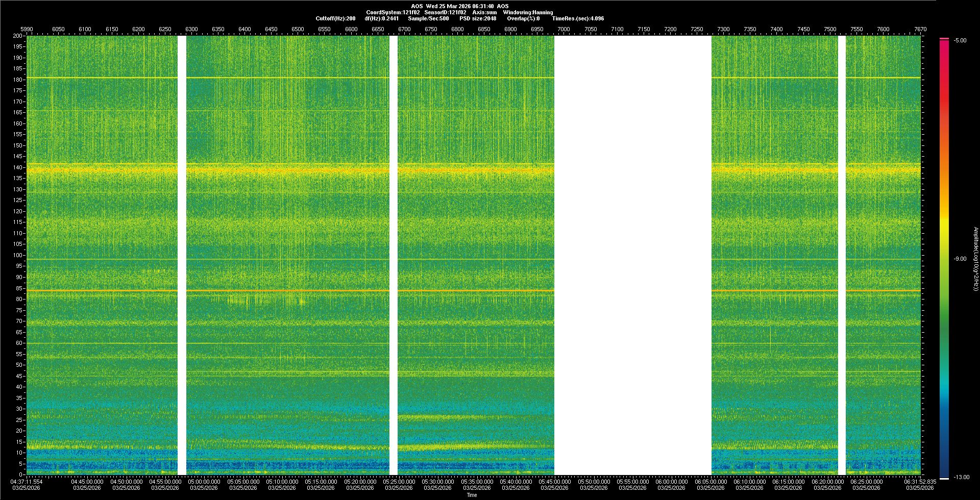Click the 140 Hz frequency axis label

click(x=18, y=167)
